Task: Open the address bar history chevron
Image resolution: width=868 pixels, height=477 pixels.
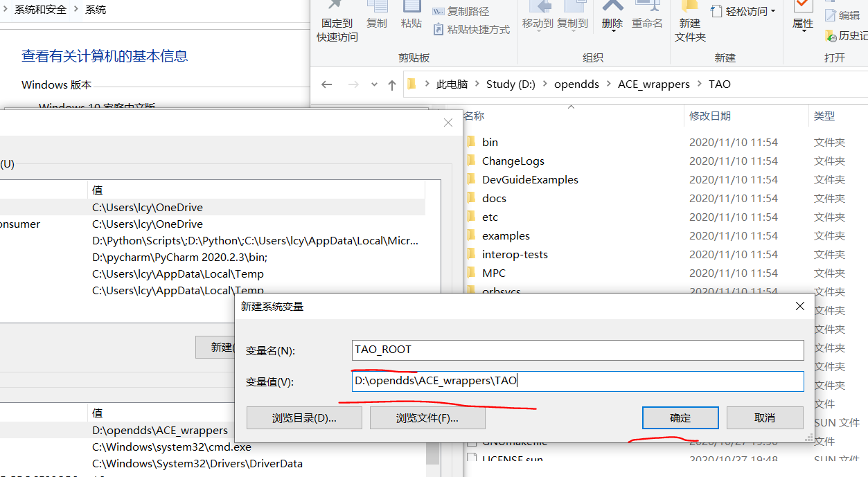Action: (373, 84)
